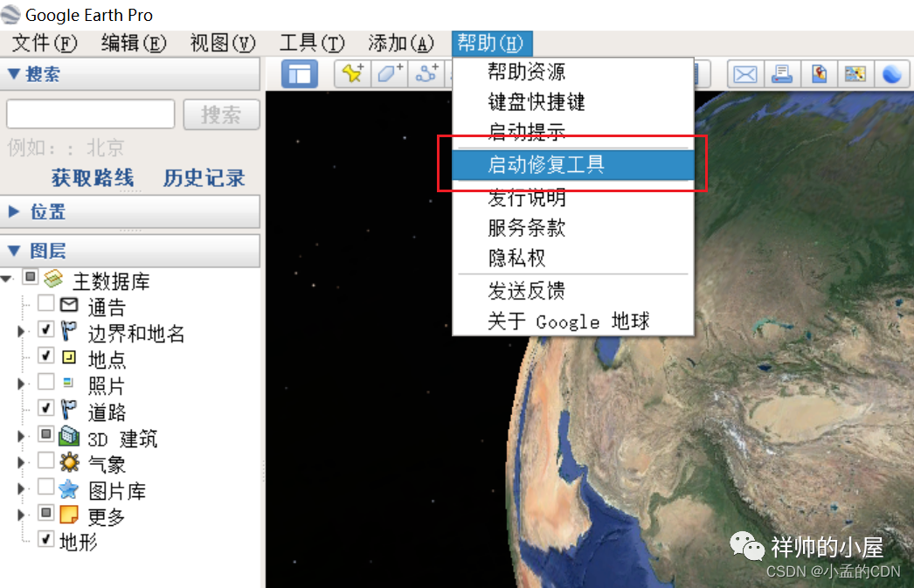Image resolution: width=914 pixels, height=588 pixels.
Task: Open the 工具(T) menu
Action: tap(311, 43)
